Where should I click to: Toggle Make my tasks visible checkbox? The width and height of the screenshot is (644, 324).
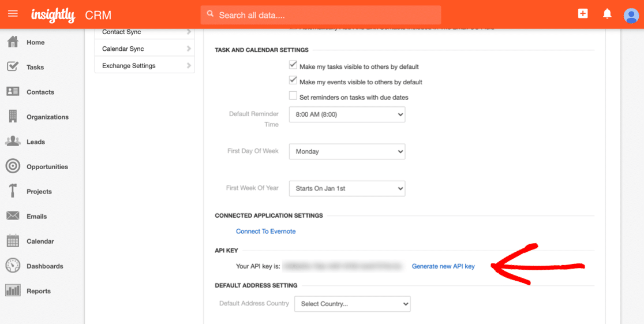coord(293,65)
